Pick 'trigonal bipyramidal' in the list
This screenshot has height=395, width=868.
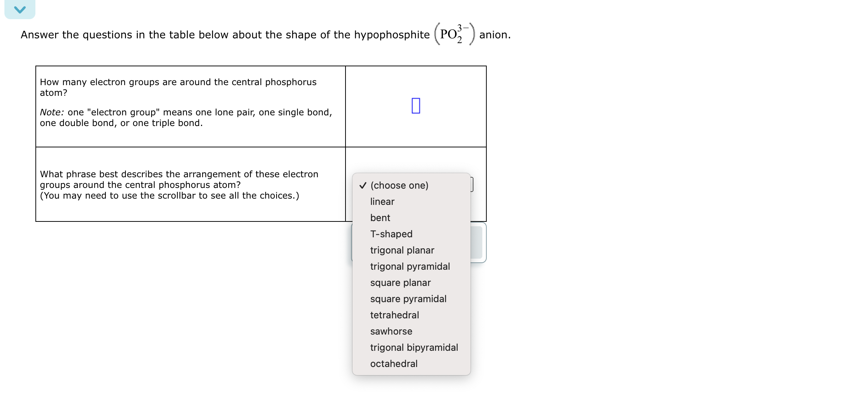tap(414, 347)
